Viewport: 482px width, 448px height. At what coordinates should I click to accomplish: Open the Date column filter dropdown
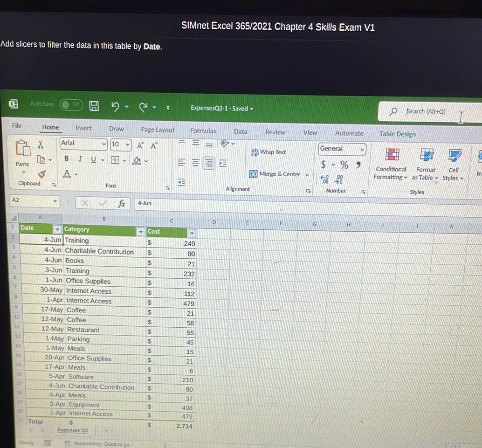pos(56,230)
